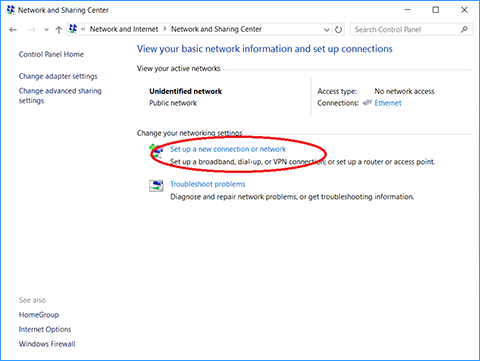The image size is (480, 361).
Task: Refresh the Network and Sharing Center page
Action: click(x=338, y=30)
